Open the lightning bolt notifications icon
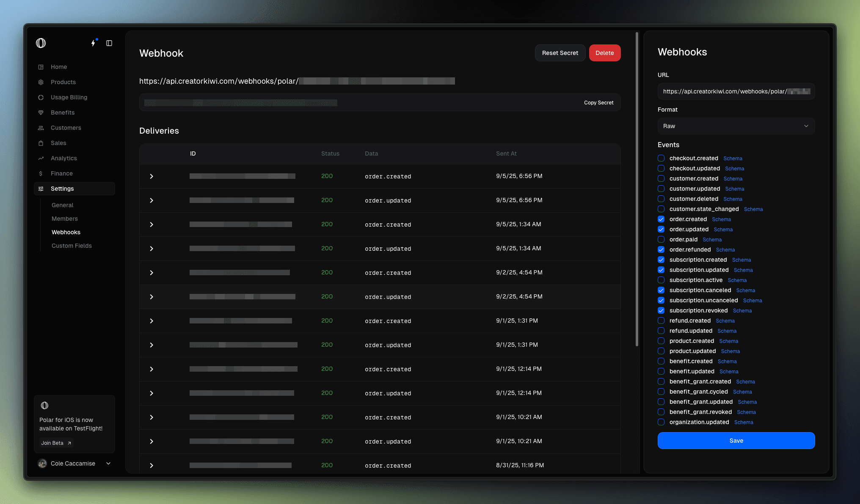 (93, 43)
